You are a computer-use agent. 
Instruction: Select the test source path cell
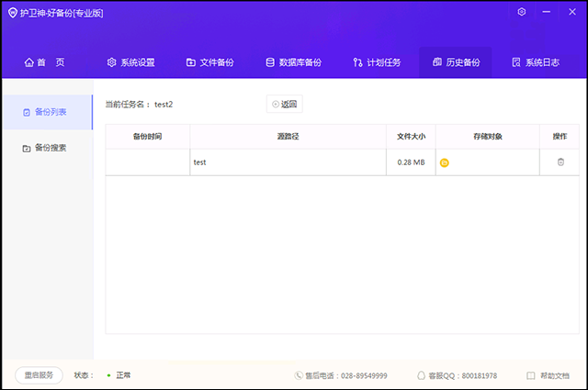[x=288, y=162]
